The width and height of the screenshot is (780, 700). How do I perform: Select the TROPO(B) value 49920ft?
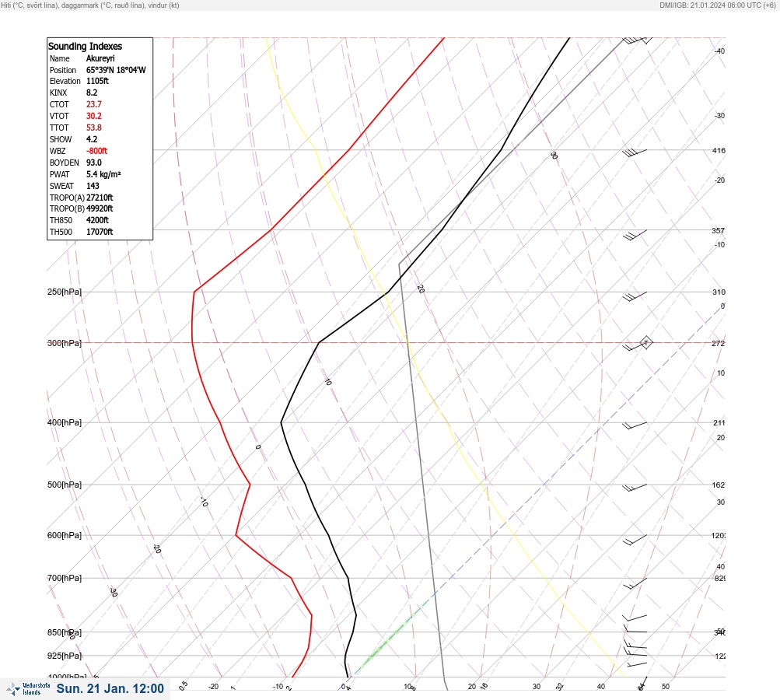[x=100, y=208]
